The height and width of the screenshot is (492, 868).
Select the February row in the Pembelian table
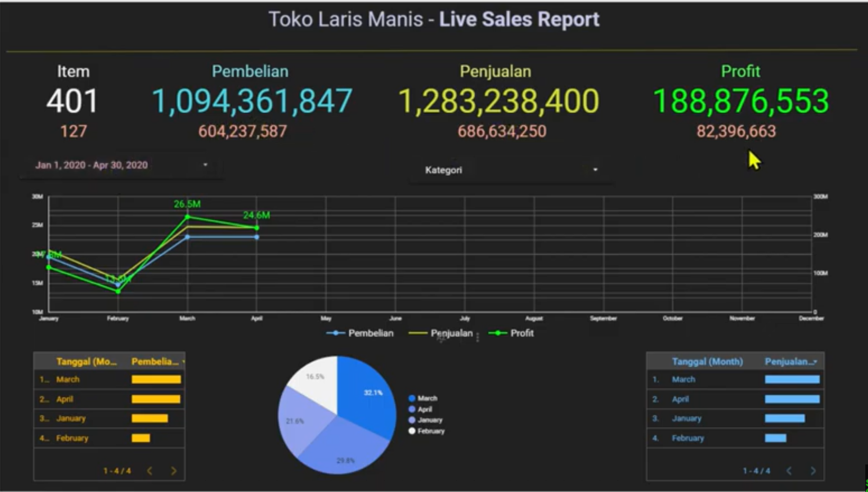(x=72, y=438)
